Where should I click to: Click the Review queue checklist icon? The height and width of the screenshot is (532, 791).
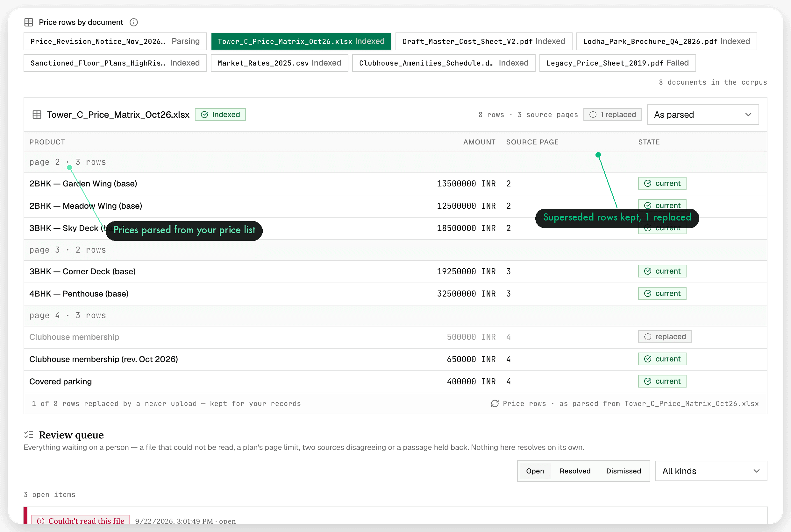[x=29, y=435]
